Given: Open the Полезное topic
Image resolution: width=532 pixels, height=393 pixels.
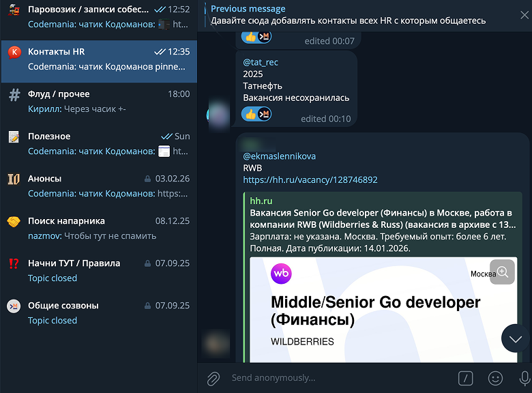Looking at the screenshot, I should click(x=99, y=144).
